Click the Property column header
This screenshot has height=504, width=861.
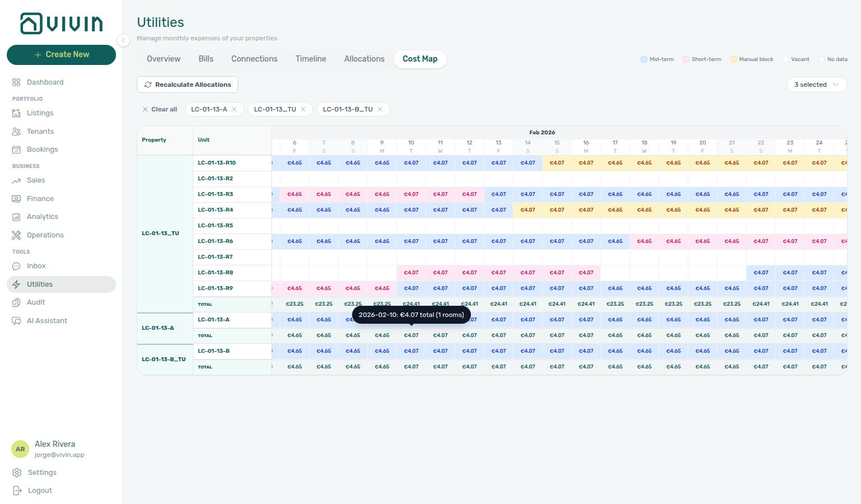click(165, 140)
